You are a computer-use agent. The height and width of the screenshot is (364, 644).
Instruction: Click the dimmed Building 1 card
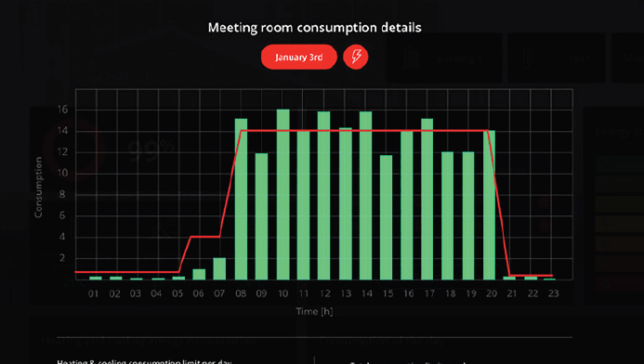(443, 58)
